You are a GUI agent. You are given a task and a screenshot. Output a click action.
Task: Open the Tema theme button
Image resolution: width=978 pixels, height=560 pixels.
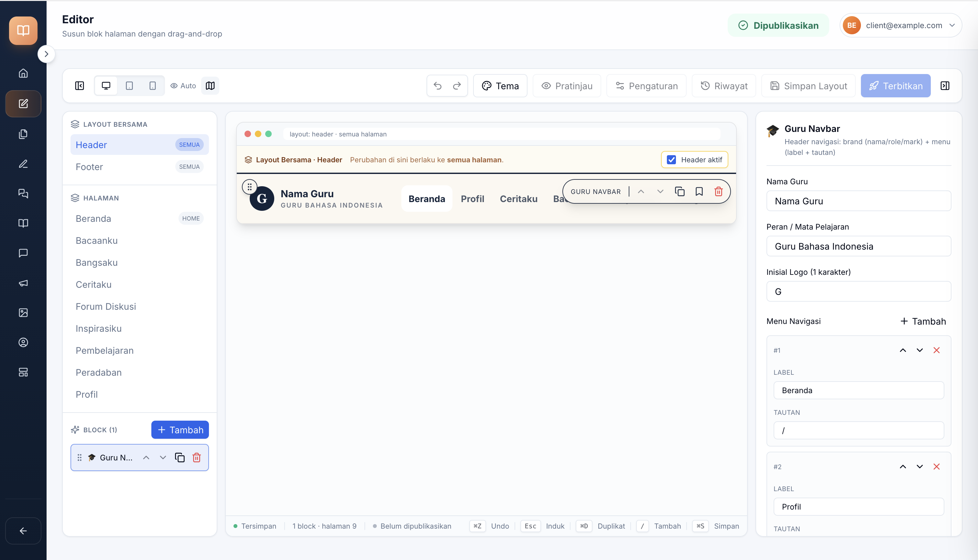500,86
